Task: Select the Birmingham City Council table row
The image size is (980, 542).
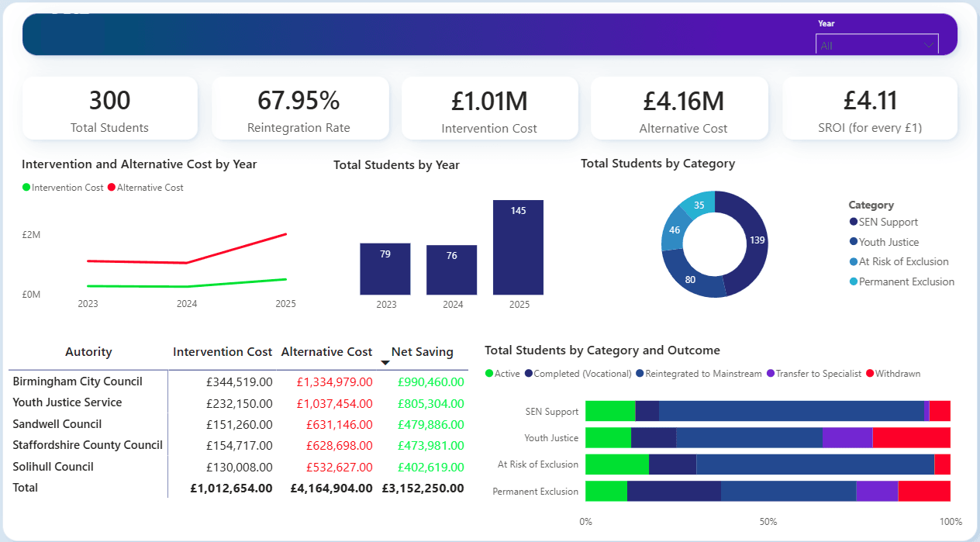Action: point(78,381)
